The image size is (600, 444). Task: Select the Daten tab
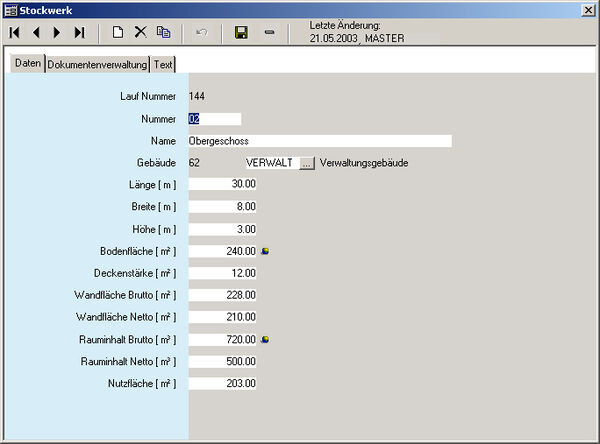pos(28,64)
